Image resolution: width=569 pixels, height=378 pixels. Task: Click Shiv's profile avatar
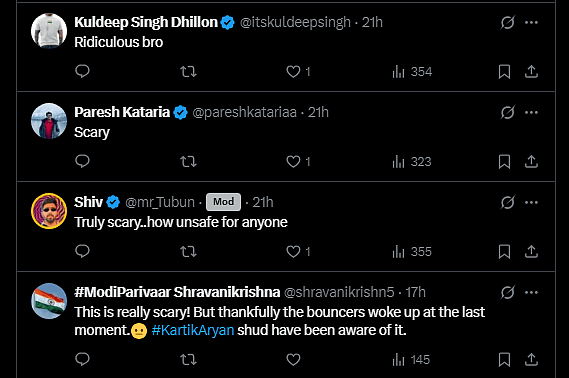(49, 211)
